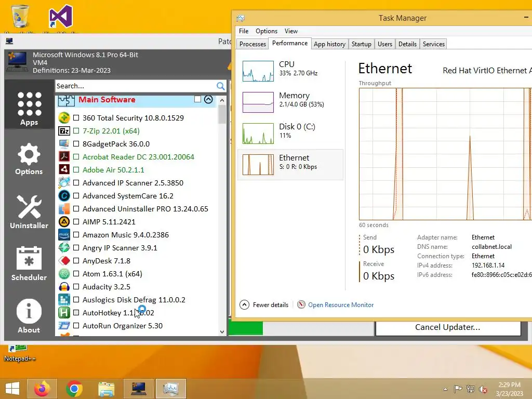
Task: Open the Windows Start button
Action: (x=12, y=389)
